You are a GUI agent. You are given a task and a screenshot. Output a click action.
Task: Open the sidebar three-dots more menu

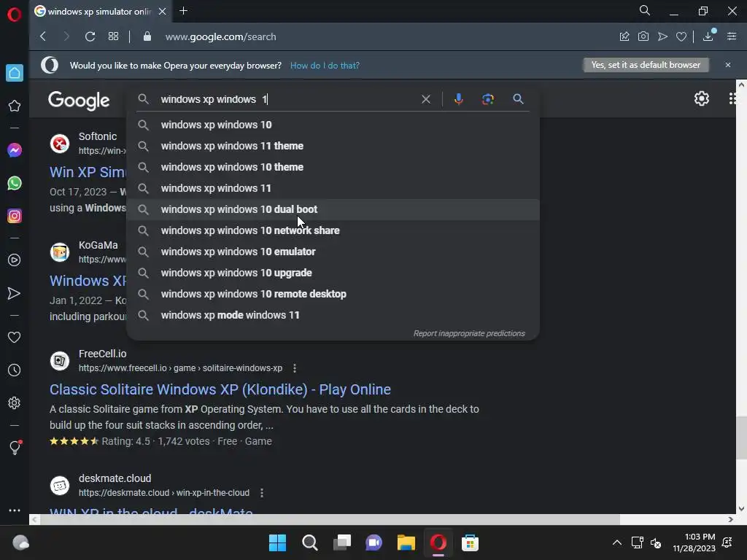click(x=15, y=510)
